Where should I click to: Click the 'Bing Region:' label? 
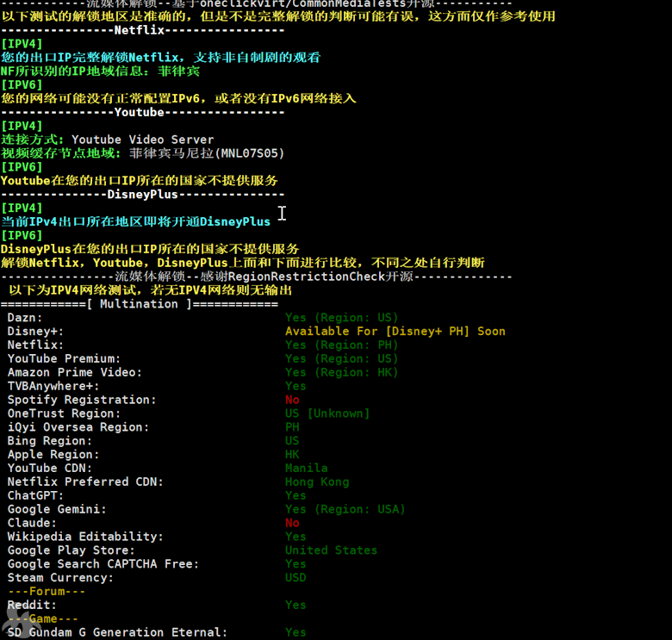pyautogui.click(x=50, y=441)
